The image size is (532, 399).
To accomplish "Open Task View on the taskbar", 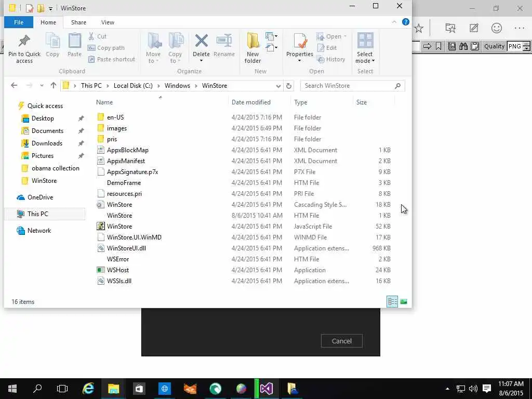I will 62,389.
